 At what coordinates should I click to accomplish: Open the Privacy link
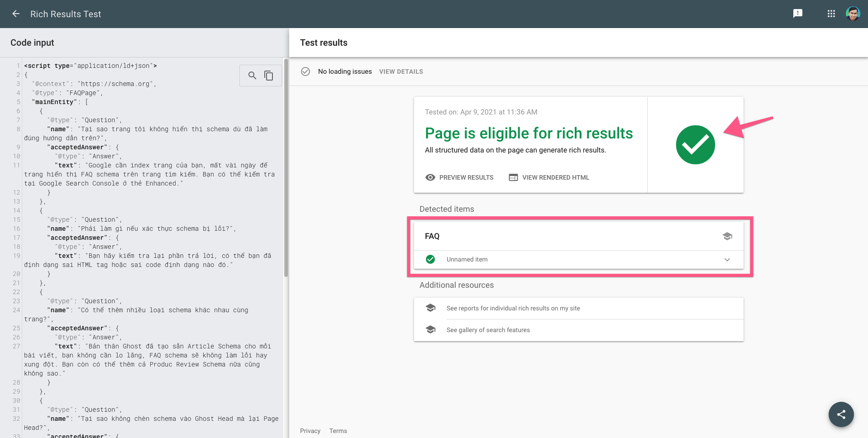[310, 431]
